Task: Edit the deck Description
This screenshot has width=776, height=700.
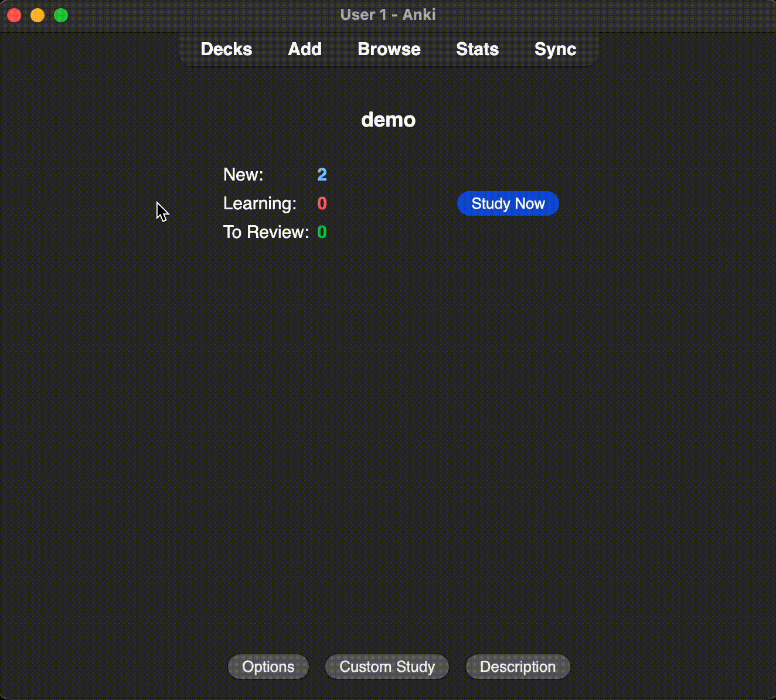Action: pos(518,667)
